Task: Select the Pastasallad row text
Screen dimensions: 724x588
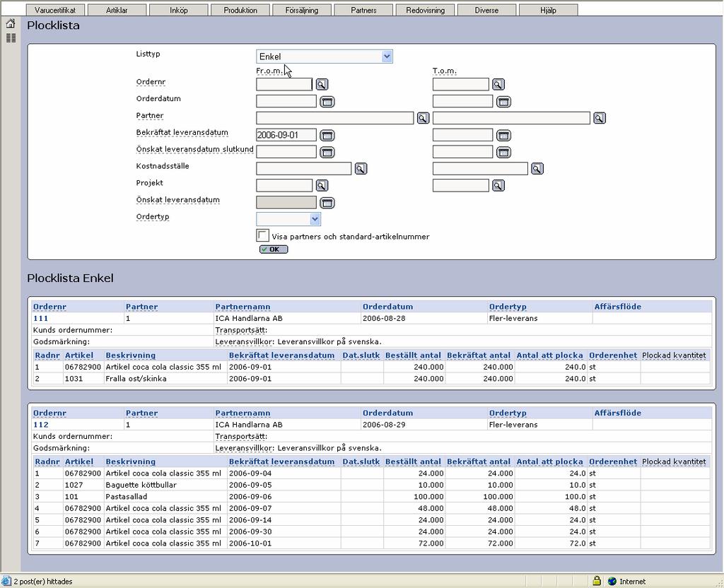Action: [x=127, y=497]
